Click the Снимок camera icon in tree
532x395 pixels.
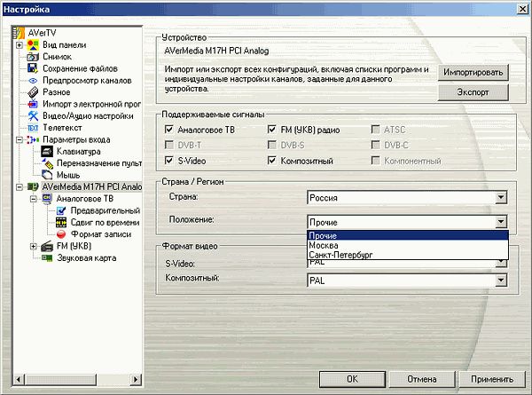pos(33,57)
